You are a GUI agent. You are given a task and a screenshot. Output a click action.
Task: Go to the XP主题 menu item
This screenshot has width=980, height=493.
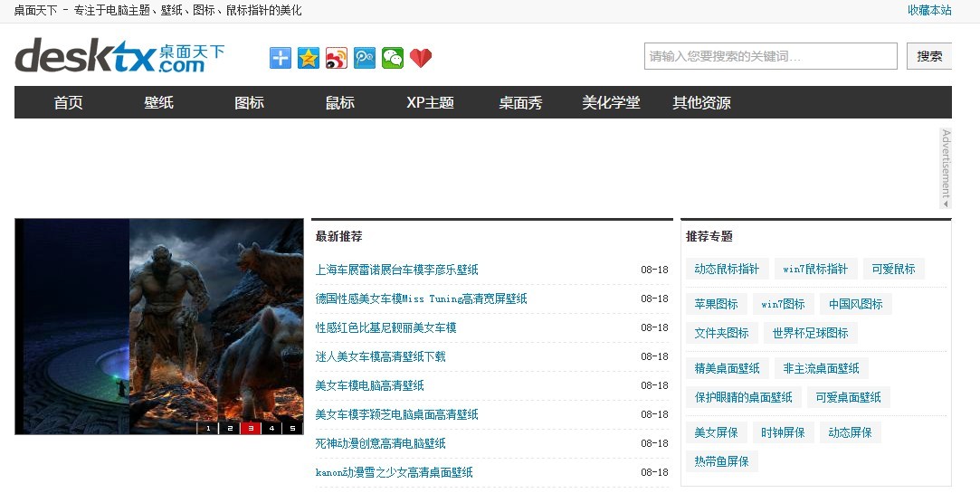[430, 102]
